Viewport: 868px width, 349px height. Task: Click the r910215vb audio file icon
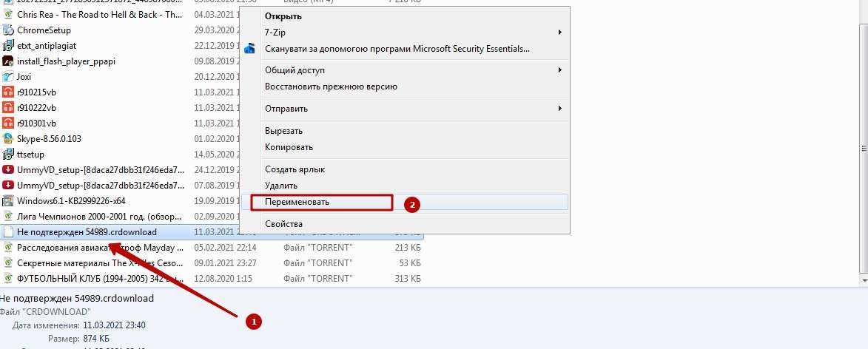[8, 92]
